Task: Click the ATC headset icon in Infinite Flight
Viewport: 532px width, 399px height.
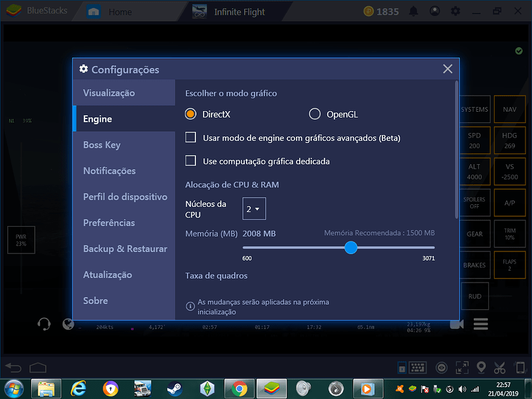Action: tap(44, 324)
